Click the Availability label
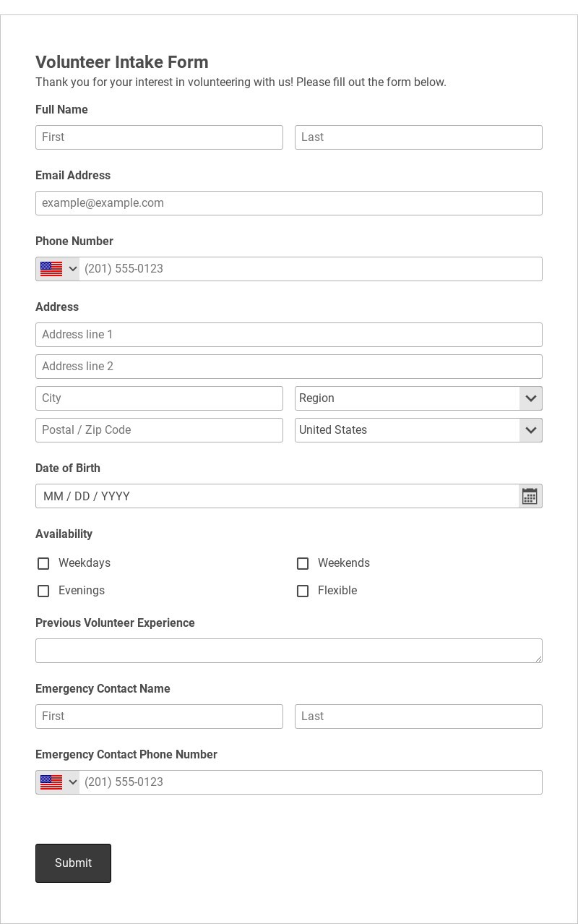This screenshot has height=924, width=578. point(64,534)
